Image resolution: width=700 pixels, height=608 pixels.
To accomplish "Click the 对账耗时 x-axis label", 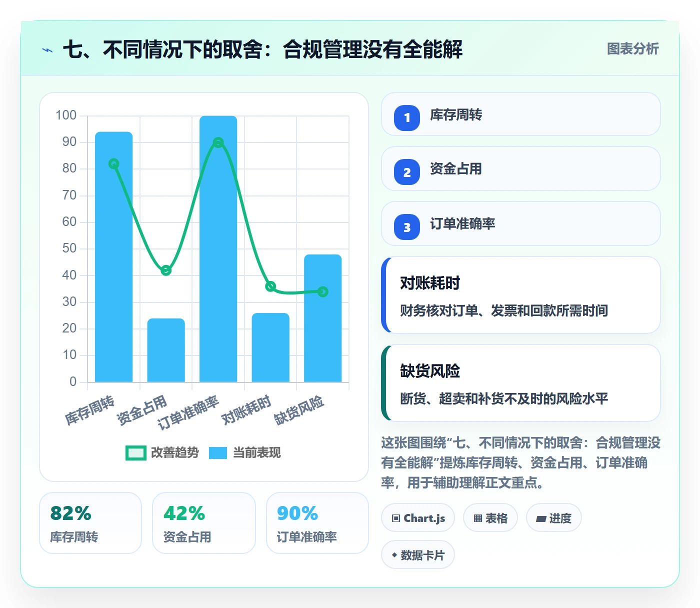I will tap(246, 410).
